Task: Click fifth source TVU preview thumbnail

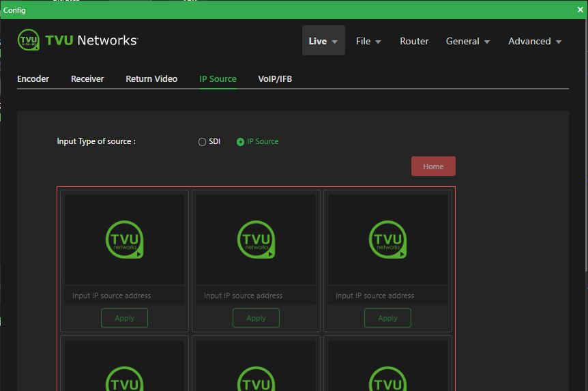Action: (x=256, y=366)
